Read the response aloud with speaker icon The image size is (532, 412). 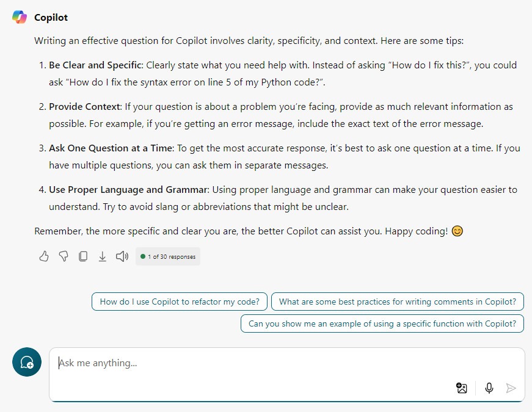pos(122,256)
